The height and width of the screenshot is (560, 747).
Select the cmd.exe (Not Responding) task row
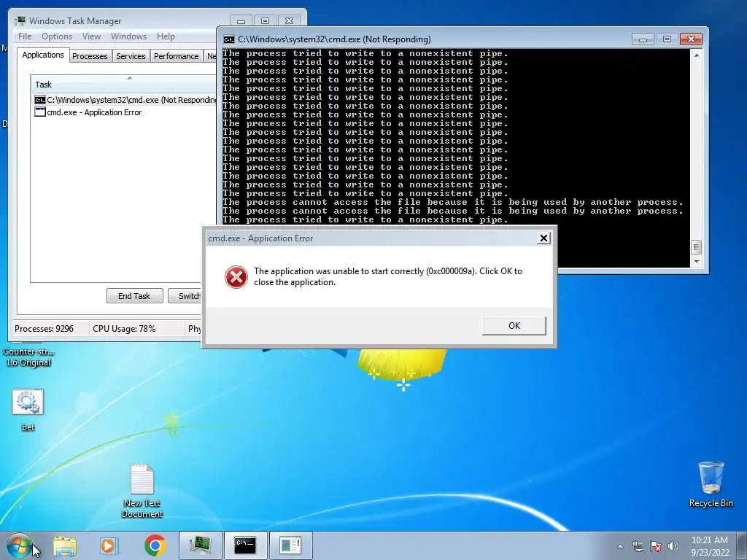125,100
